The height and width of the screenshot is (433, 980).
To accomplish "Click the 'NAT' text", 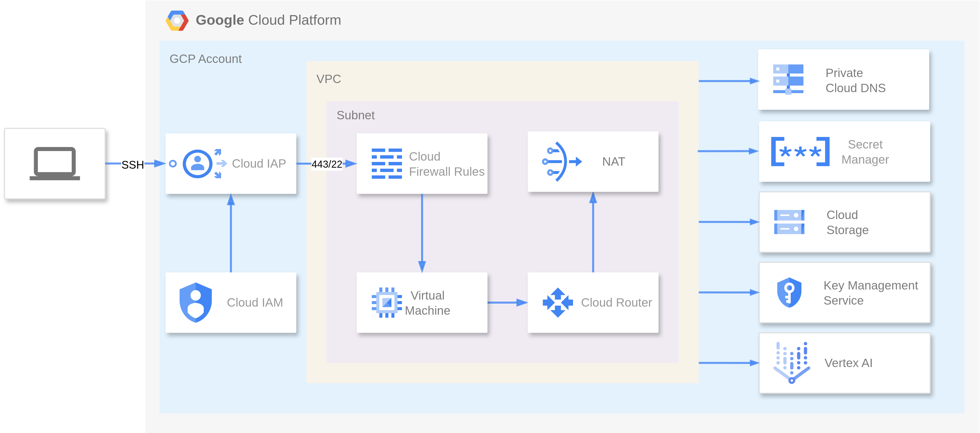I will click(x=613, y=161).
